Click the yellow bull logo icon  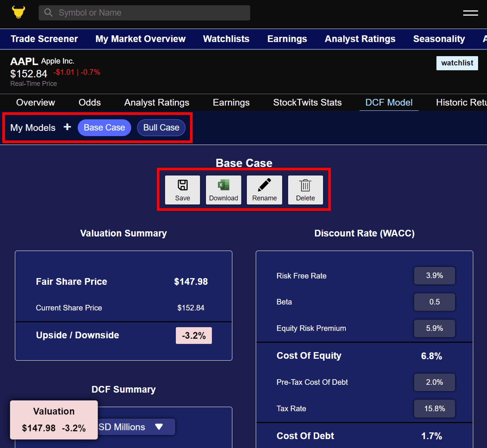[18, 12]
